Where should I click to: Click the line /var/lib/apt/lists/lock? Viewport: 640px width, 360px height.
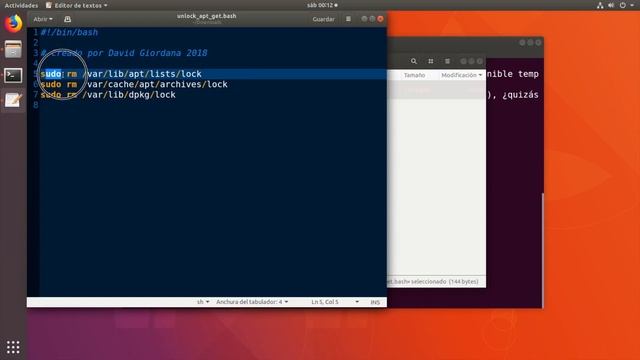point(142,74)
